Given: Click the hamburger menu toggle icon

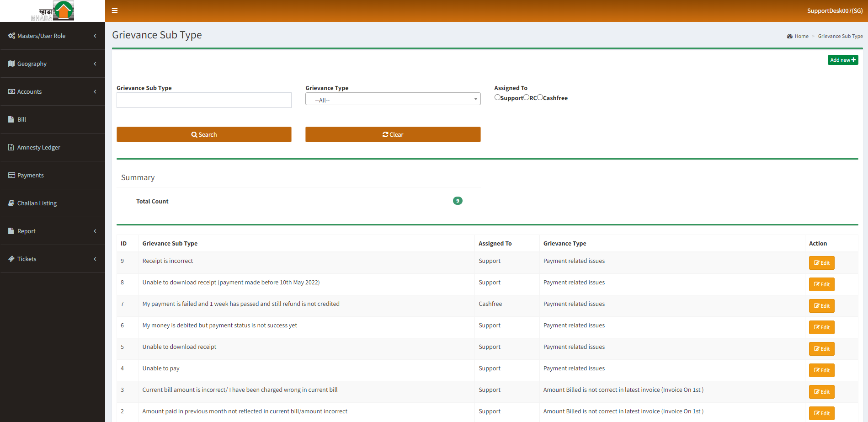Looking at the screenshot, I should [115, 11].
